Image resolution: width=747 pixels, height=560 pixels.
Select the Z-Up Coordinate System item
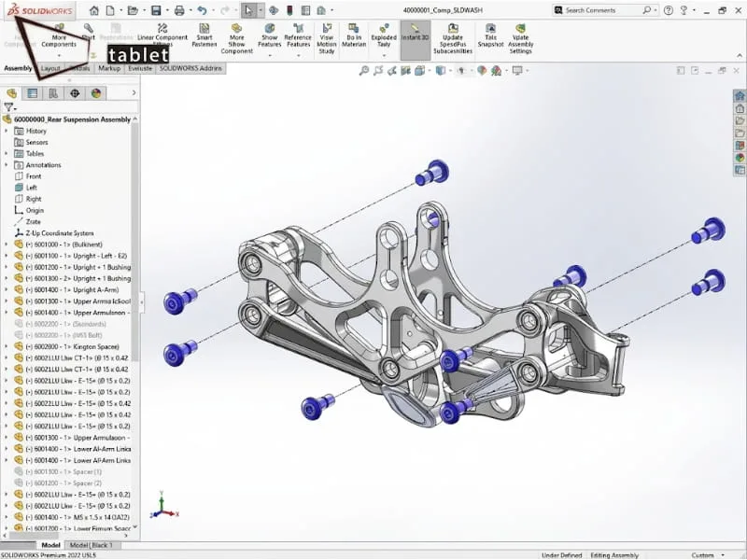[x=60, y=232]
